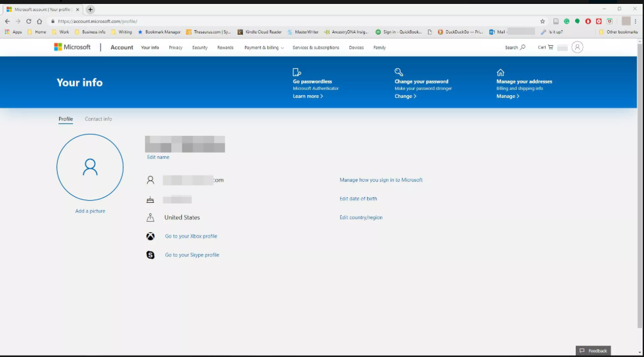
Task: Open the Other bookmarks folder
Action: click(618, 31)
